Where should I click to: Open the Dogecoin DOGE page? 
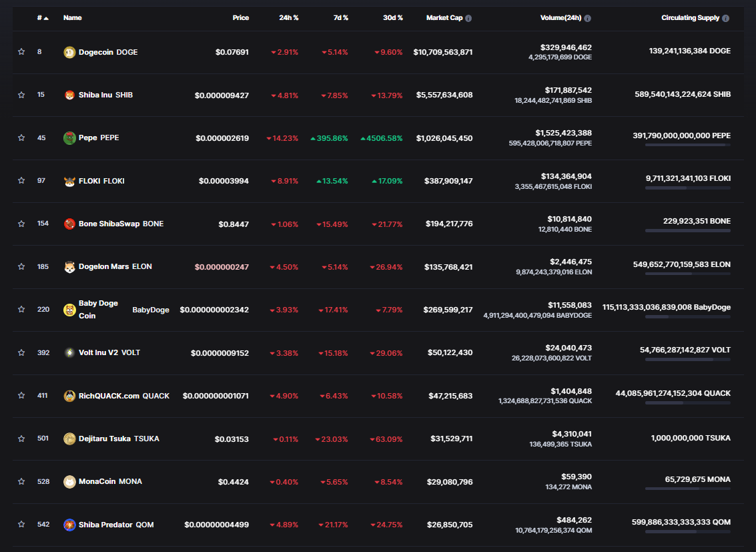pyautogui.click(x=108, y=52)
